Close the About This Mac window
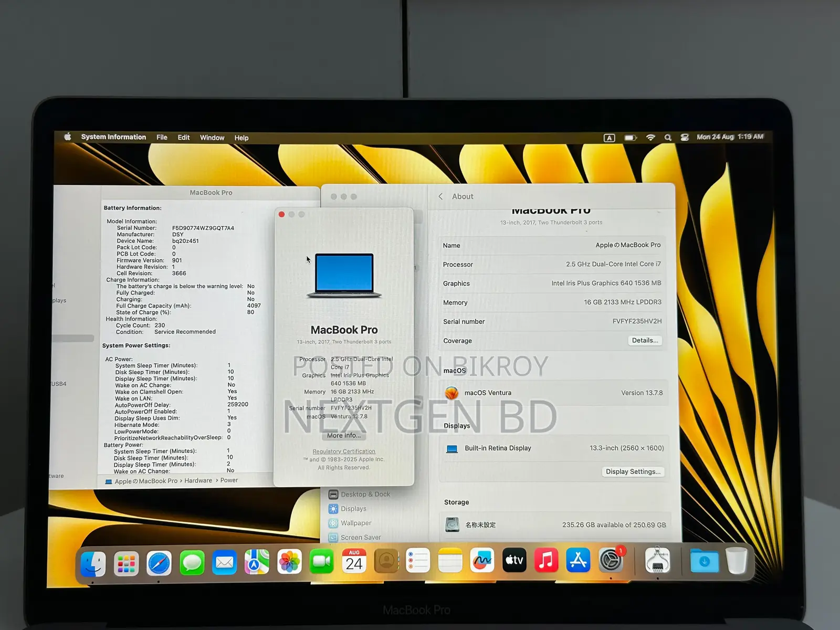The image size is (840, 630). click(x=282, y=214)
